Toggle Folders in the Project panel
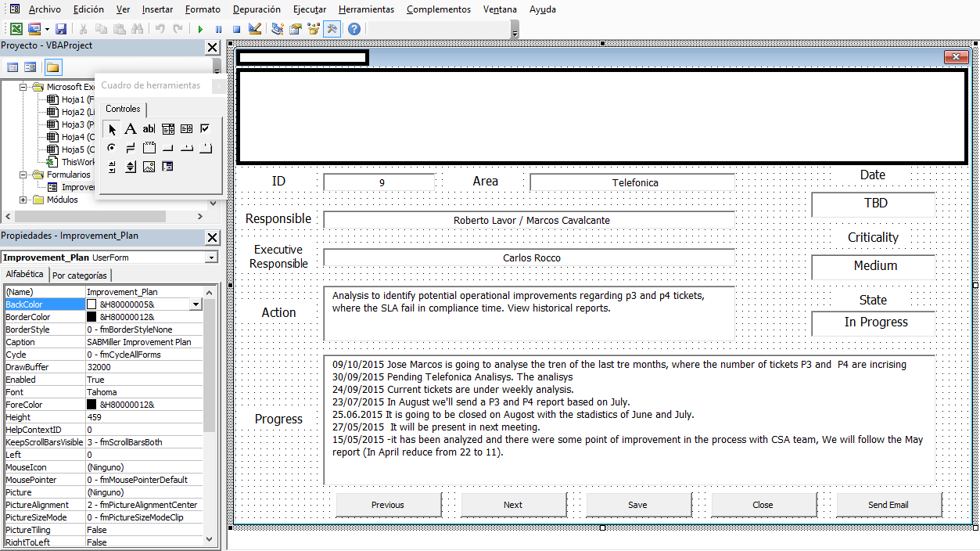The image size is (980, 551). (52, 67)
